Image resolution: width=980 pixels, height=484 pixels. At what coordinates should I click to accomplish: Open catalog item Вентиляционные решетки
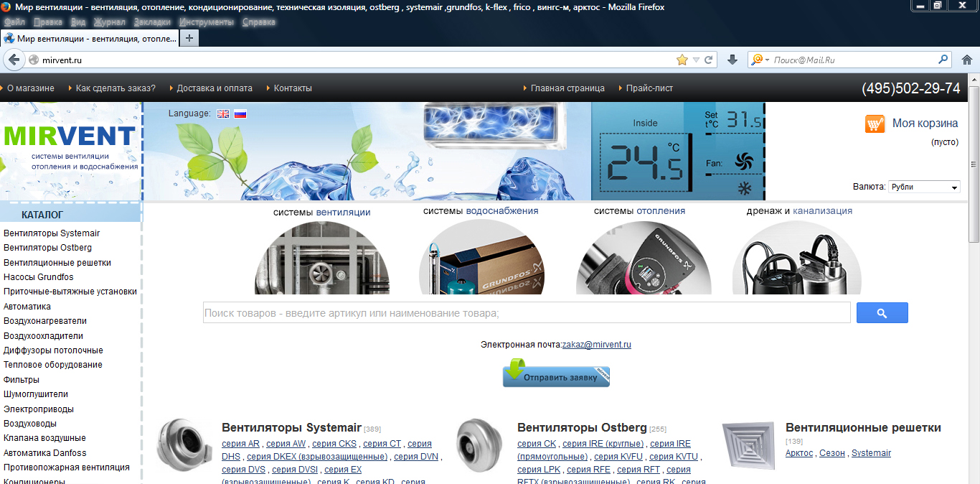tap(57, 263)
